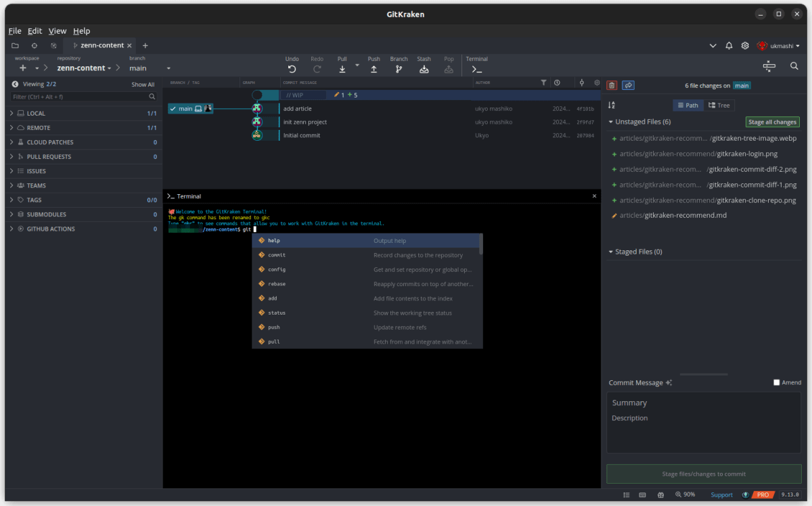Click Stage all changes button

click(x=772, y=122)
